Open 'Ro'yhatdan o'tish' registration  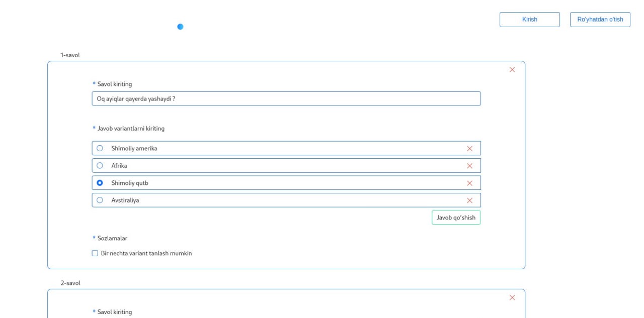click(x=600, y=20)
